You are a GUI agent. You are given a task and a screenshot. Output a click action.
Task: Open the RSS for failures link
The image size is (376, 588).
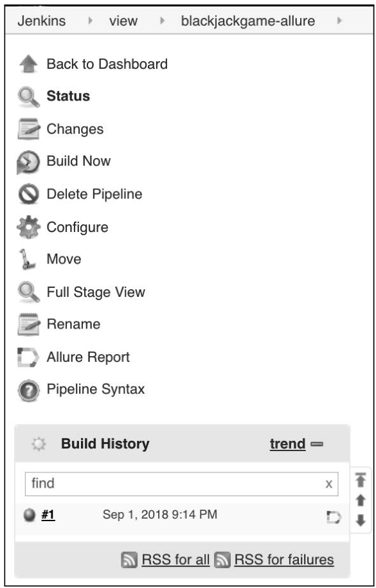284,560
